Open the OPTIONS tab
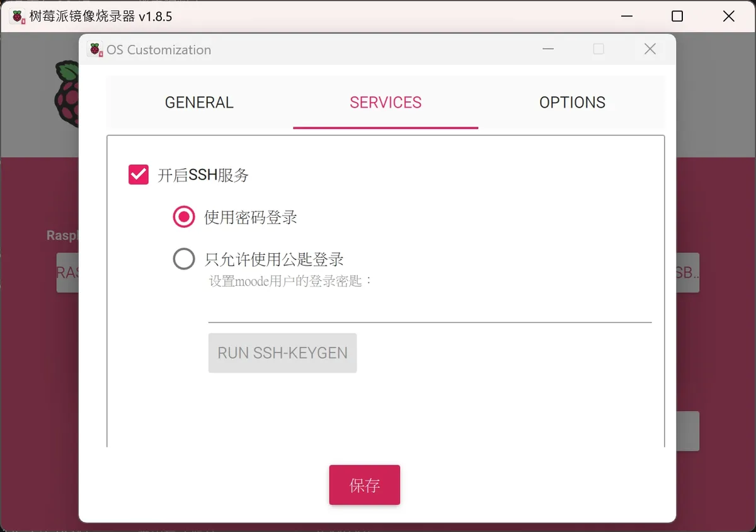Viewport: 756px width, 532px height. (x=572, y=103)
